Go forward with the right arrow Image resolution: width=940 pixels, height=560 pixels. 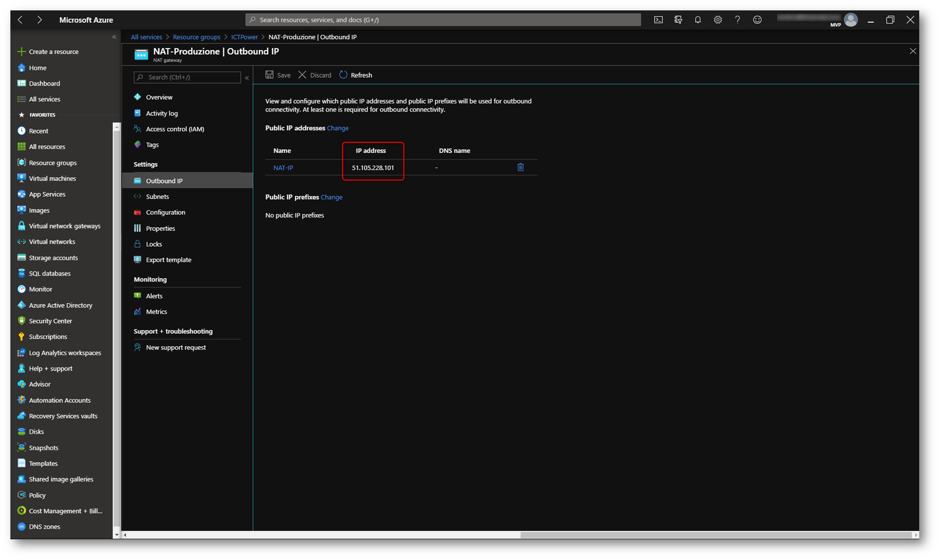[x=40, y=20]
